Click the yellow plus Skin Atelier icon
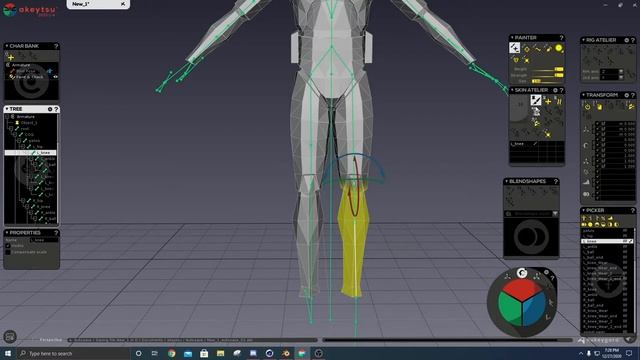Screen dimensions: 640x360 (548, 101)
